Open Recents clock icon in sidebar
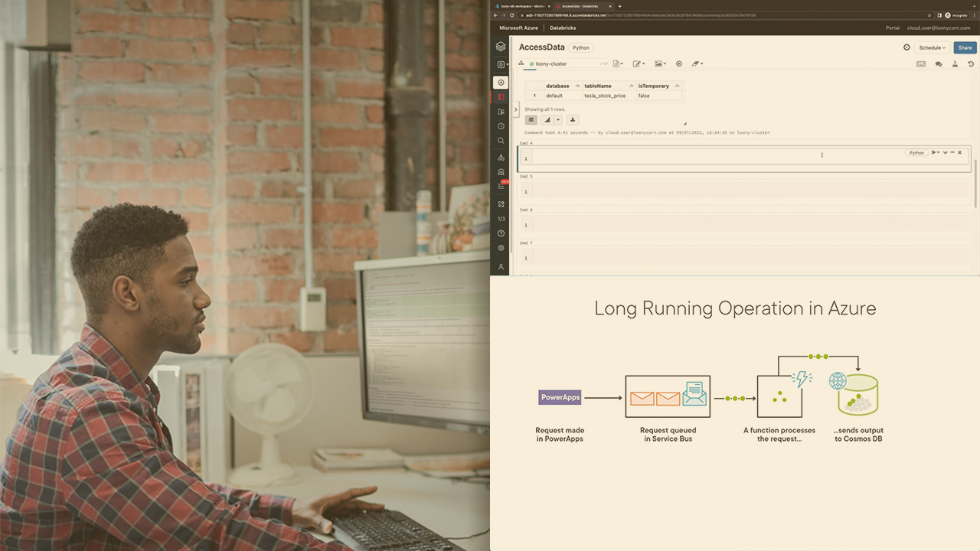Screen dimensions: 980x551 click(x=501, y=126)
